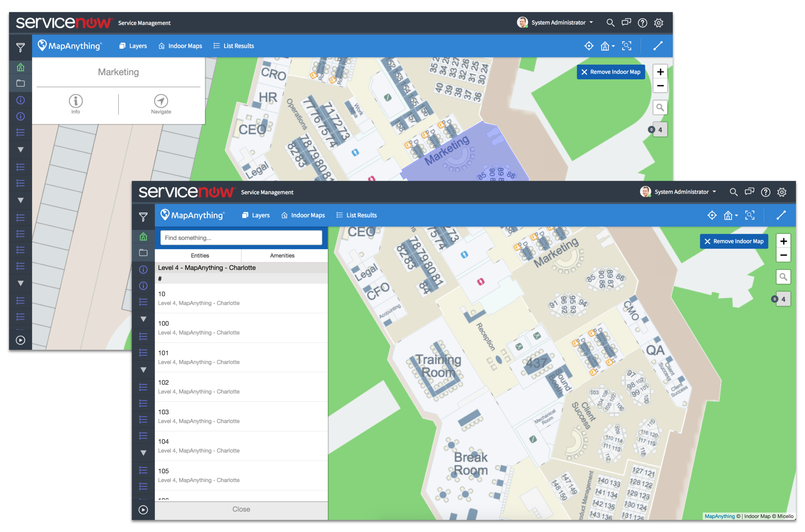Select the measure line tool in back window toolbar
The width and height of the screenshot is (805, 532).
(x=658, y=46)
